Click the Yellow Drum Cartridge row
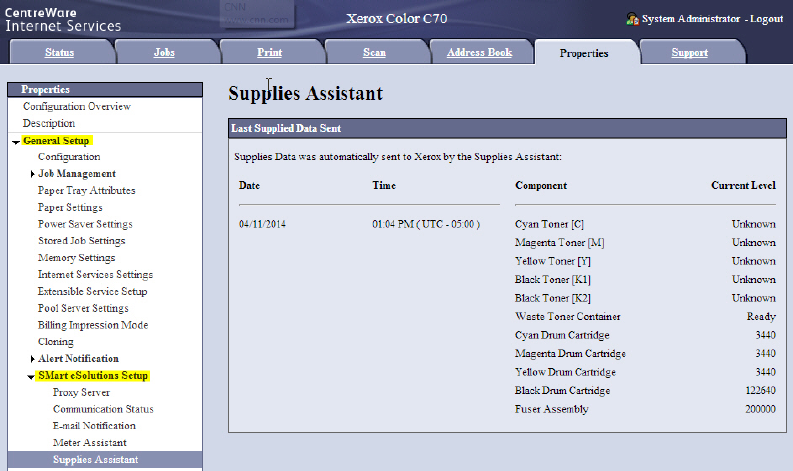Image resolution: width=793 pixels, height=471 pixels. [x=645, y=372]
